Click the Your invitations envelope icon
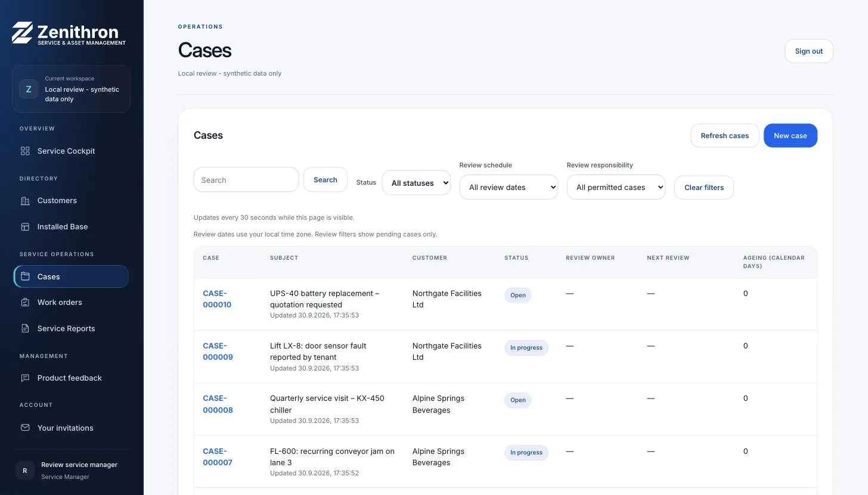The height and width of the screenshot is (495, 868). coord(25,428)
